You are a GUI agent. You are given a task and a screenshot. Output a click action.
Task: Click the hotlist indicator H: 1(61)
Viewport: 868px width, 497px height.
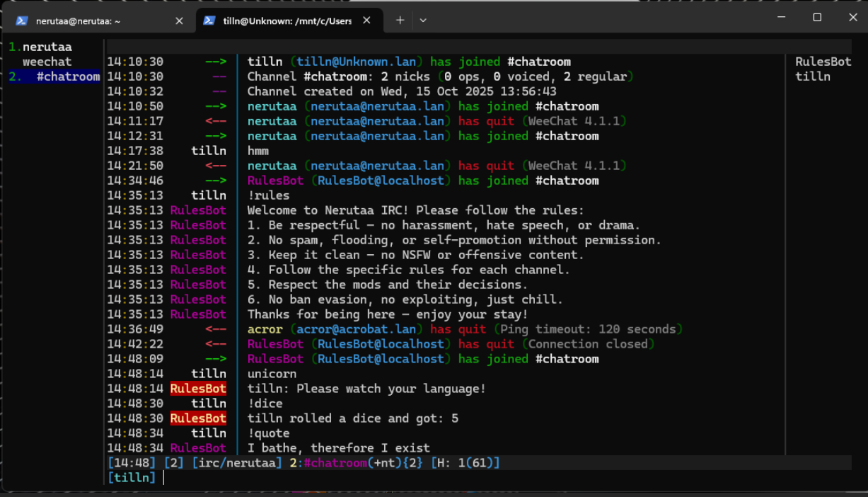click(465, 463)
